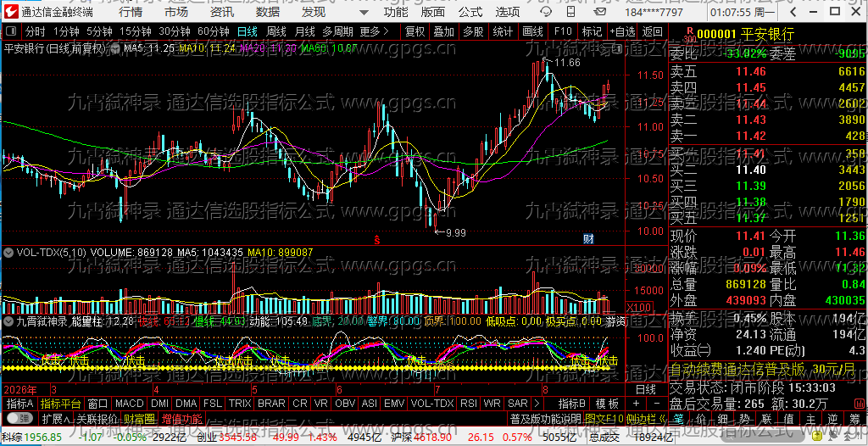This screenshot has height=446, width=868.
Task: Expand the 扩展 panel arrow
Action: tap(56, 418)
